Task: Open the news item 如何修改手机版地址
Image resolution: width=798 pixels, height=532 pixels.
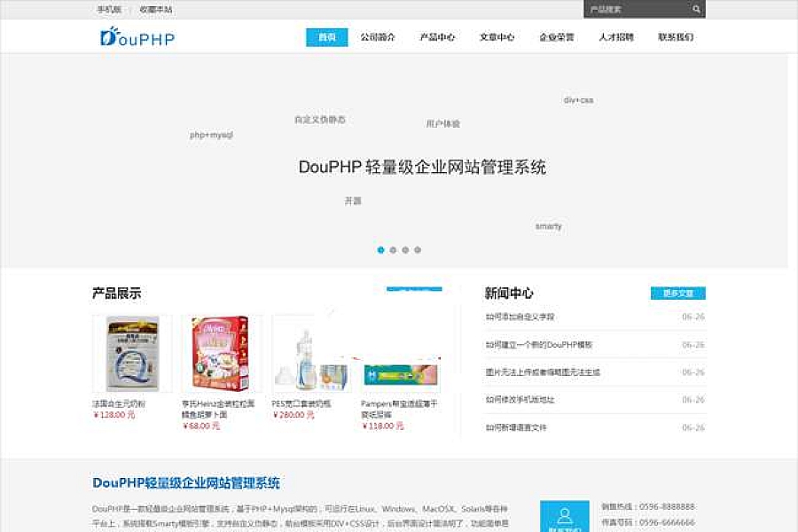Action: (520, 400)
